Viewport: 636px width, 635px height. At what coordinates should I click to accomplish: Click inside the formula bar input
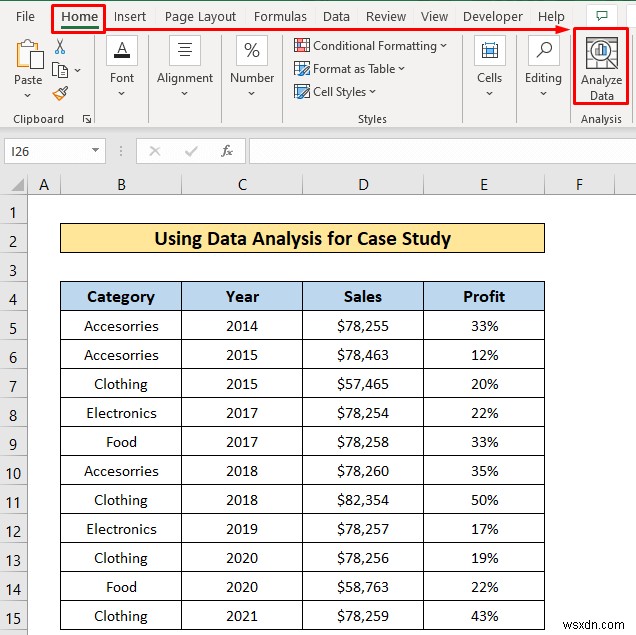click(440, 151)
